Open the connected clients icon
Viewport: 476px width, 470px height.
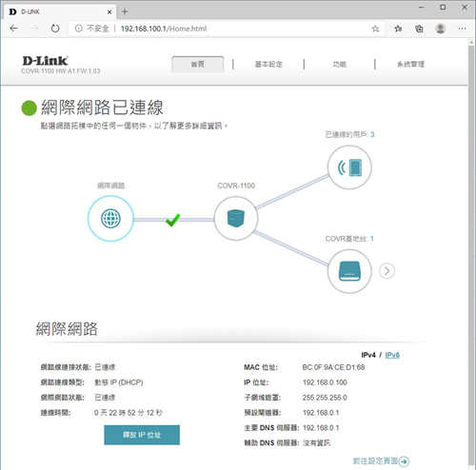tap(349, 167)
